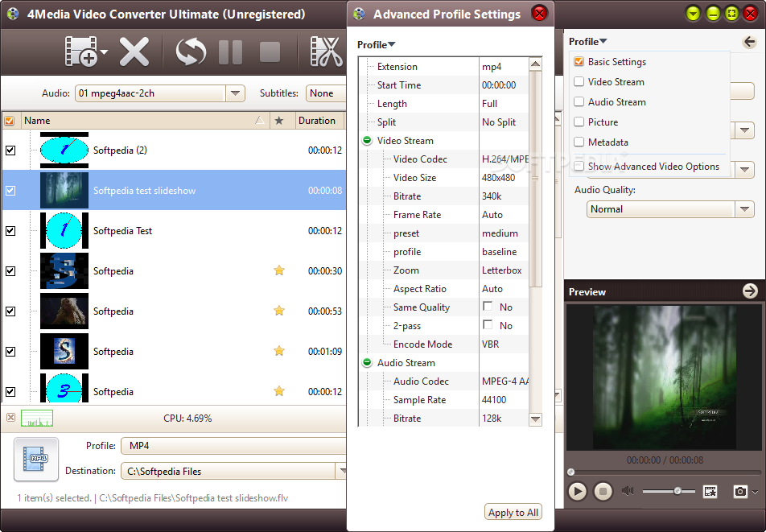
Task: Mute the preview speaker icon
Action: [x=628, y=491]
